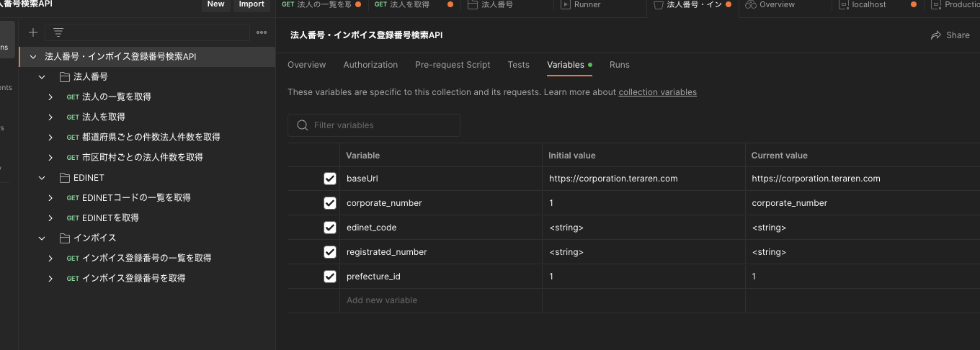
Task: Click prefecture_id initial value 1
Action: click(551, 277)
